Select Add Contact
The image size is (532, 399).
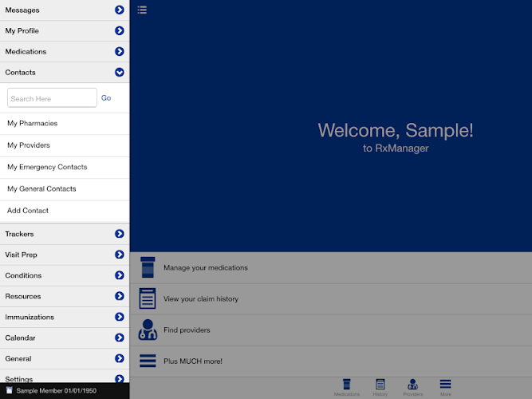pos(65,211)
